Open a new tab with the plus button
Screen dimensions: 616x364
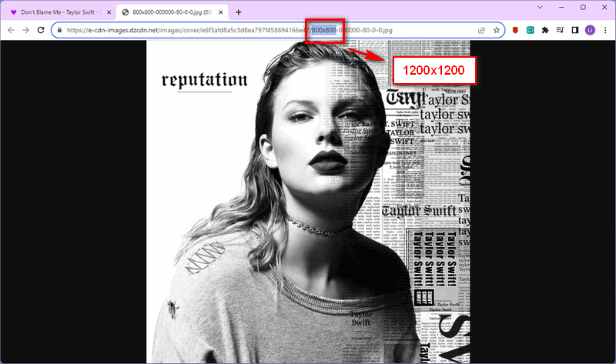click(239, 12)
